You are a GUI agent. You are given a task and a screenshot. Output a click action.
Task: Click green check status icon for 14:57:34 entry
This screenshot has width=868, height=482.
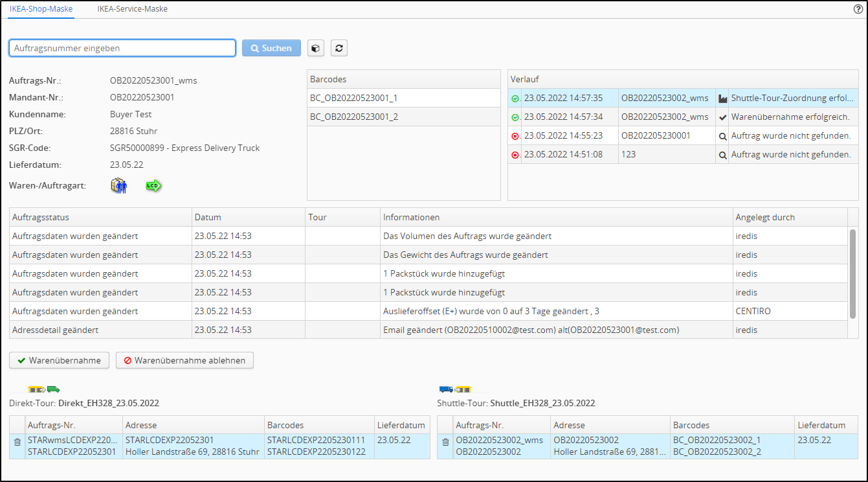coord(515,117)
